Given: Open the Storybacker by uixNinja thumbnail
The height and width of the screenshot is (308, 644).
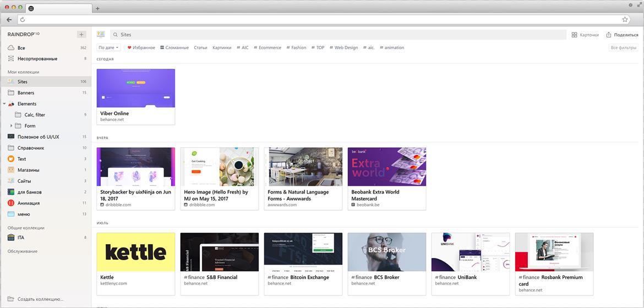Looking at the screenshot, I should click(x=135, y=167).
